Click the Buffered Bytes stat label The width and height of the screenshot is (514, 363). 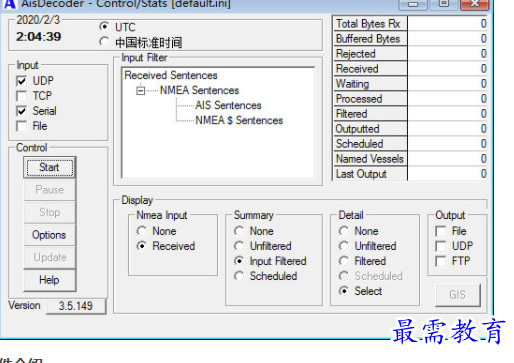coord(370,39)
